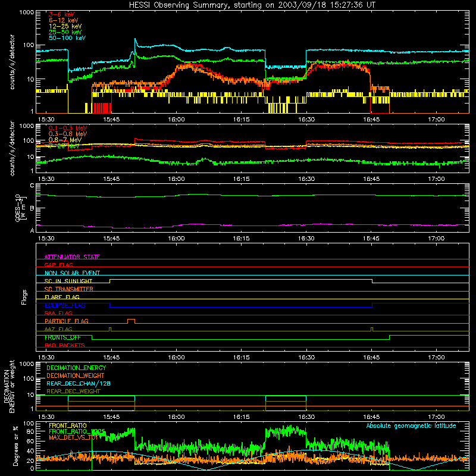476x476 pixels.
Task: Click the HESSI Observing Summary title text
Action: pyautogui.click(x=252, y=5)
